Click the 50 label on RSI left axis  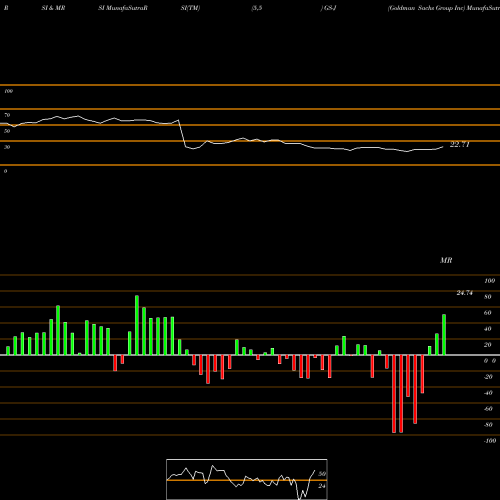click(7, 131)
